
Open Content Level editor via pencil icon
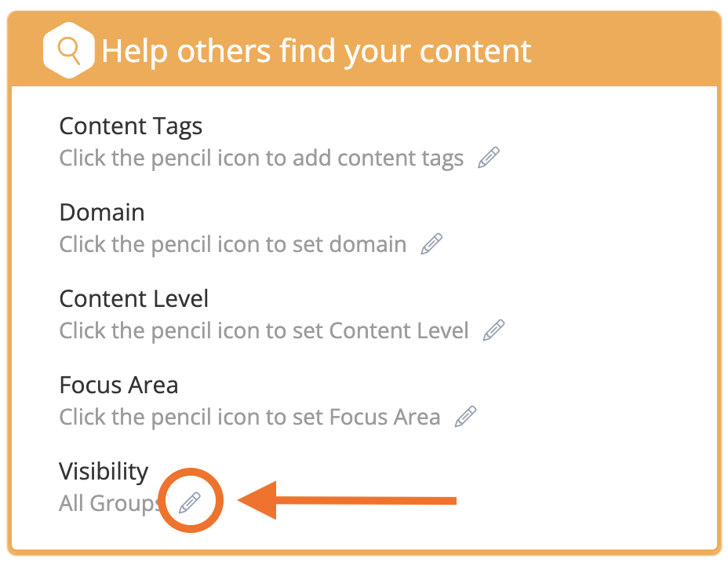pyautogui.click(x=493, y=330)
